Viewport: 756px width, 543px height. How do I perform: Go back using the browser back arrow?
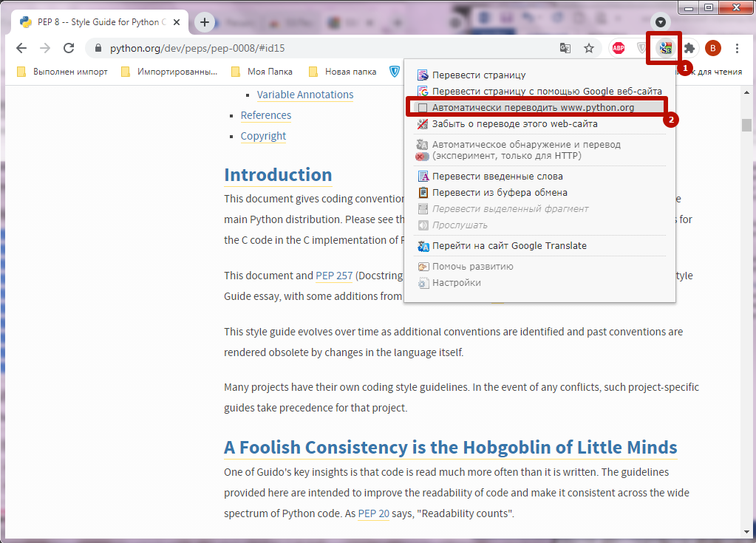pos(21,48)
